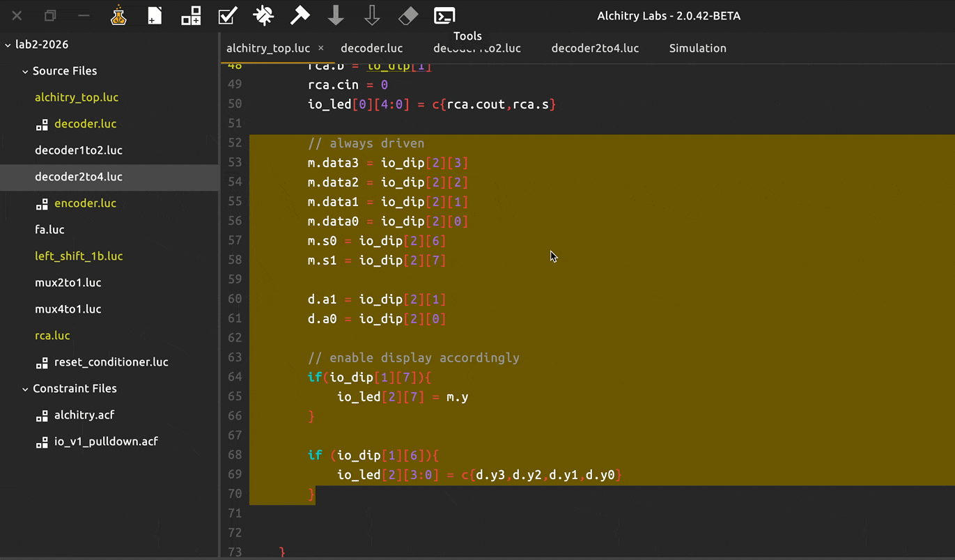The image size is (955, 560).
Task: Collapse the Source Files folder
Action: [x=25, y=71]
